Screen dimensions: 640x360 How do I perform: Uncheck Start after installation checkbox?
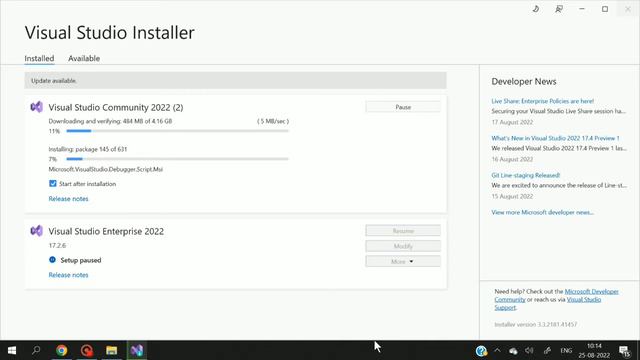[x=53, y=184]
